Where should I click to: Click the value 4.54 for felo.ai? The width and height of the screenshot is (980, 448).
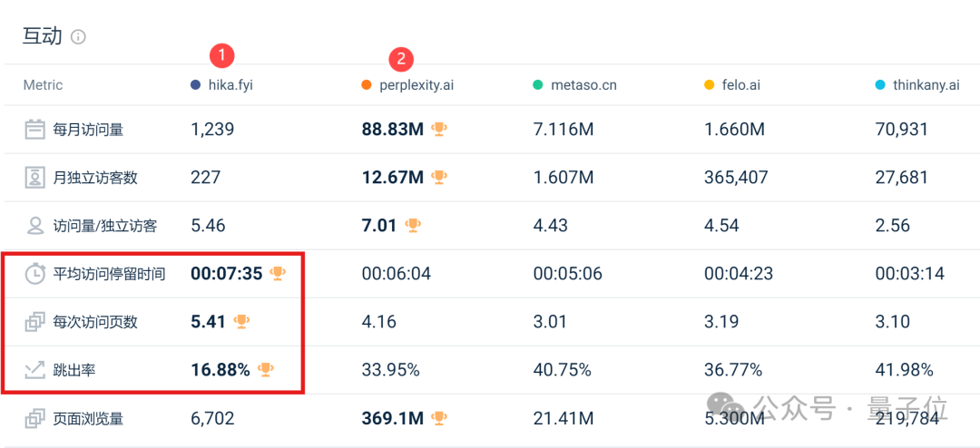click(x=722, y=226)
